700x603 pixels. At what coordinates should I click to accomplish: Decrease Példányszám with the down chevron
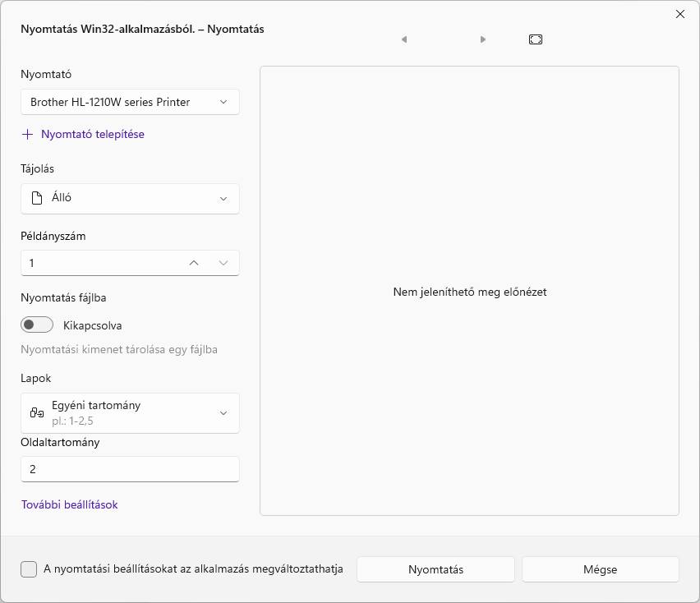click(x=223, y=263)
